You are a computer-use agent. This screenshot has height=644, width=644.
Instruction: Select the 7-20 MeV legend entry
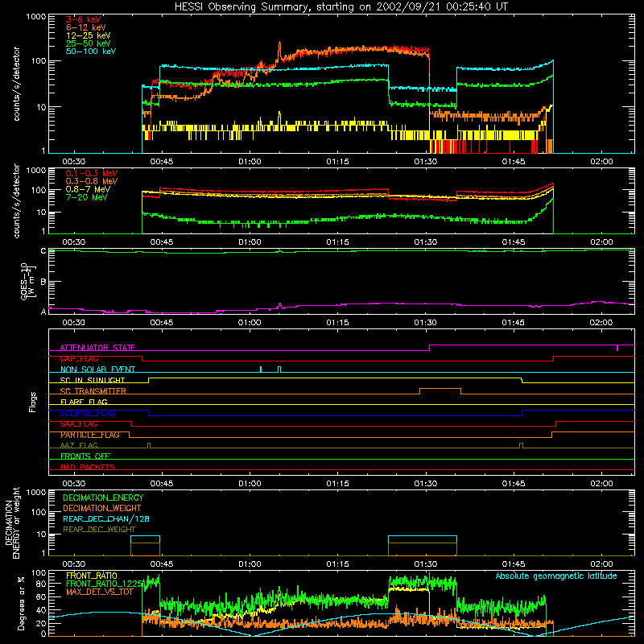pos(87,197)
